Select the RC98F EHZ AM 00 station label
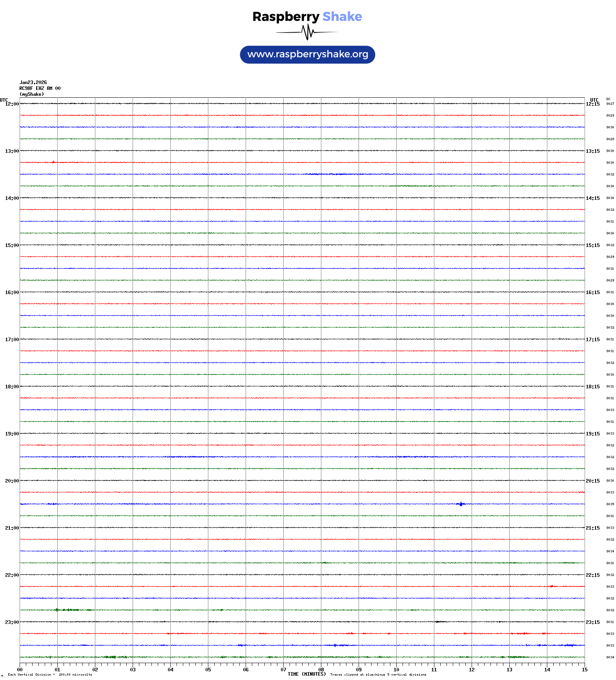The width and height of the screenshot is (616, 680). point(40,88)
